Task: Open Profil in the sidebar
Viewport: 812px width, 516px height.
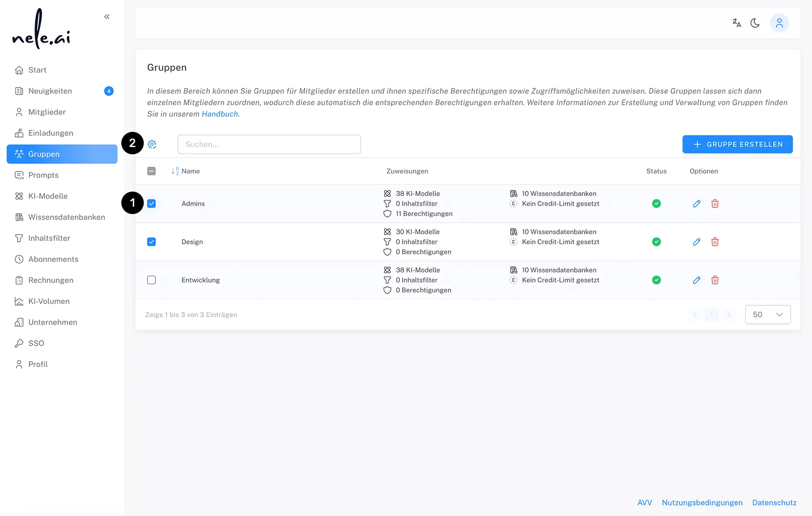Action: (62, 364)
